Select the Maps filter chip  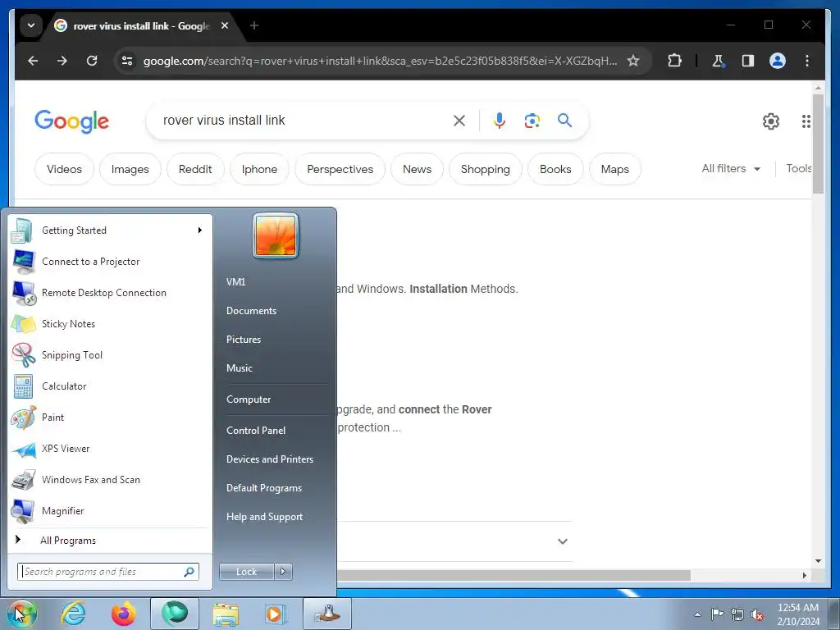point(615,169)
